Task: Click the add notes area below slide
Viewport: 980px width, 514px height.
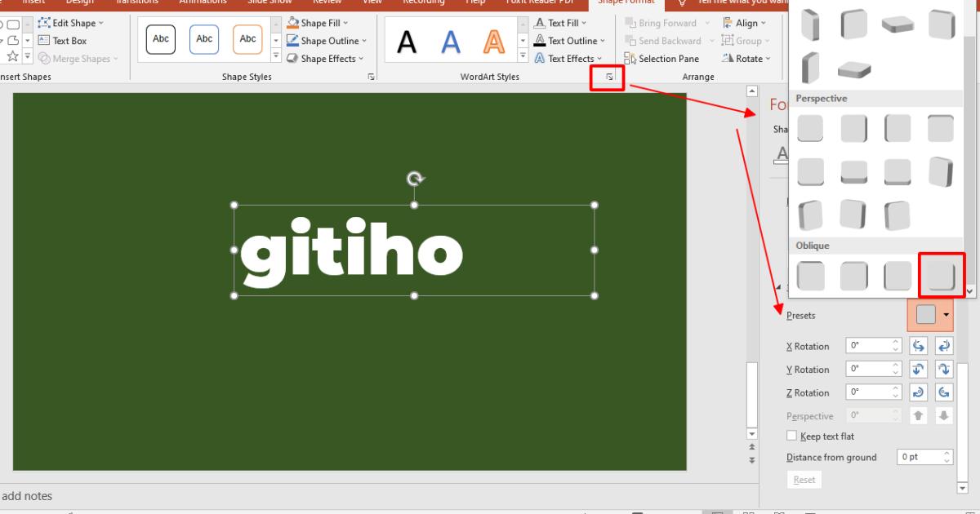Action: [x=26, y=496]
